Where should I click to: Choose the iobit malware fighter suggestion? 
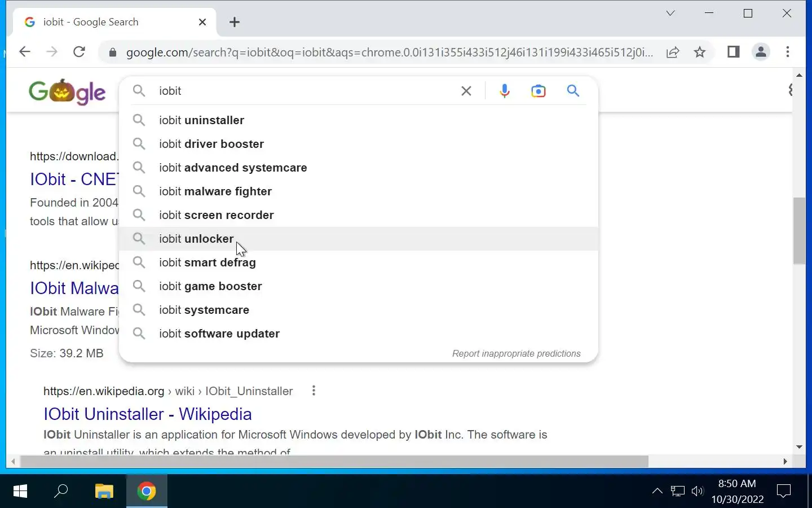[359, 191]
